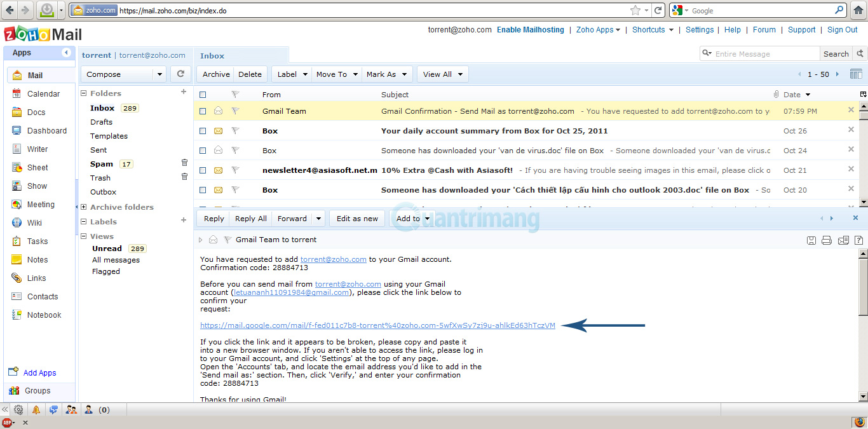
Task: Expand the Archive folders tree node
Action: point(83,207)
